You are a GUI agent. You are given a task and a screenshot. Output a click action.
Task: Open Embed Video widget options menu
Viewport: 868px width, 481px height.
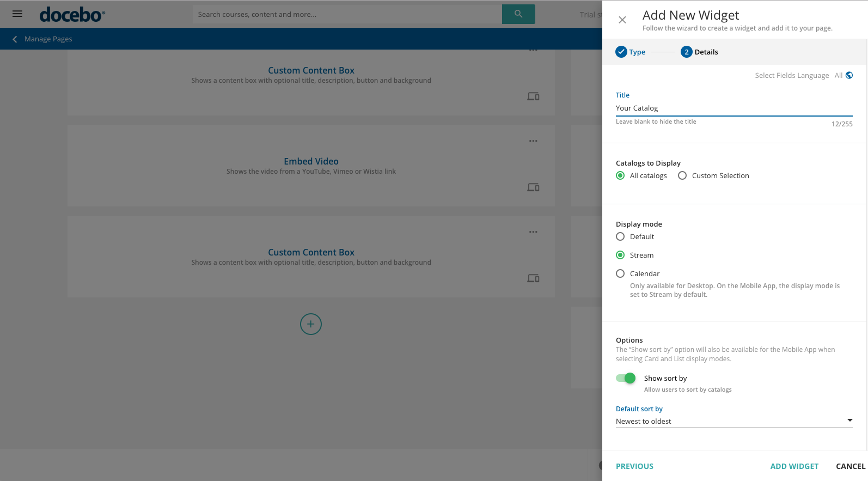tap(533, 141)
